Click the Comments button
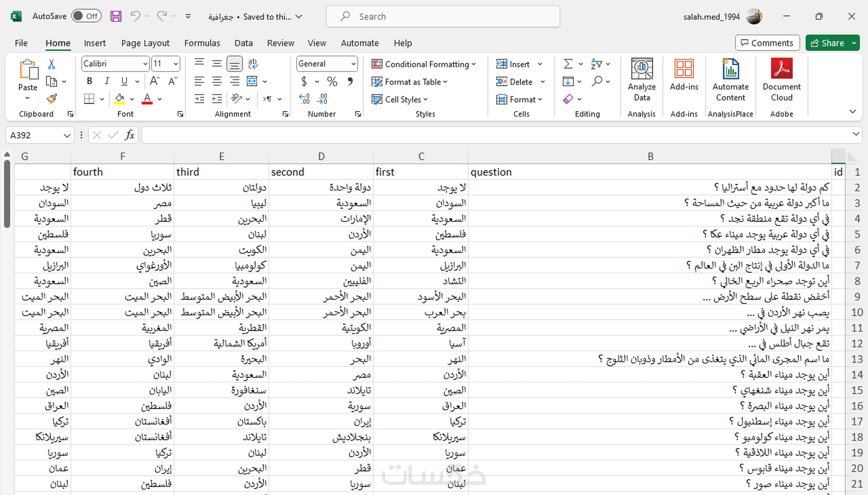This screenshot has height=495, width=868. pyautogui.click(x=767, y=43)
